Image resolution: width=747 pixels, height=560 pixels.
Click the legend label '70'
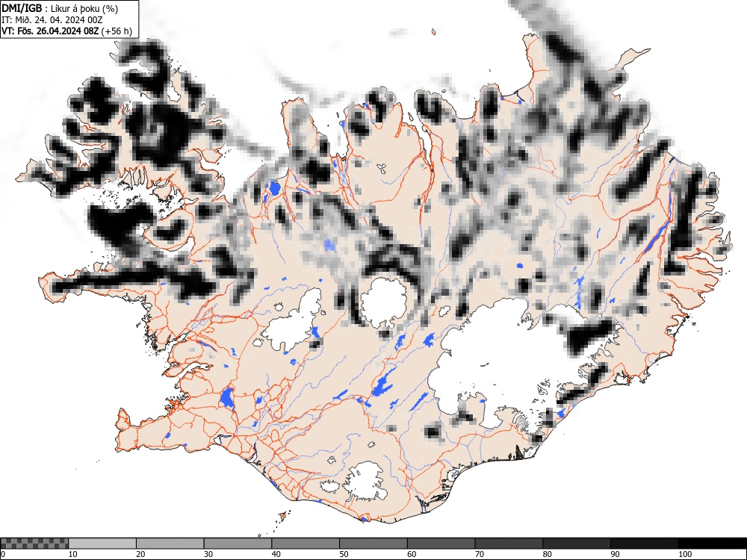pos(479,554)
